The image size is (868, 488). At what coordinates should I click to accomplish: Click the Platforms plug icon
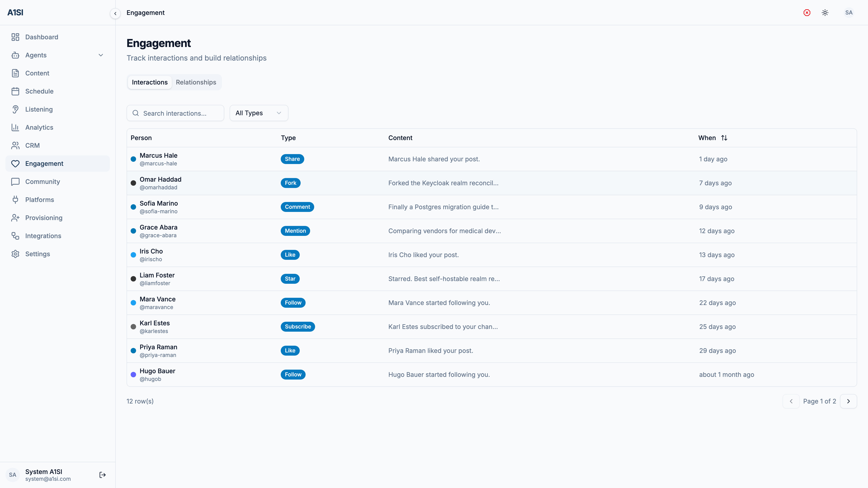pyautogui.click(x=15, y=200)
